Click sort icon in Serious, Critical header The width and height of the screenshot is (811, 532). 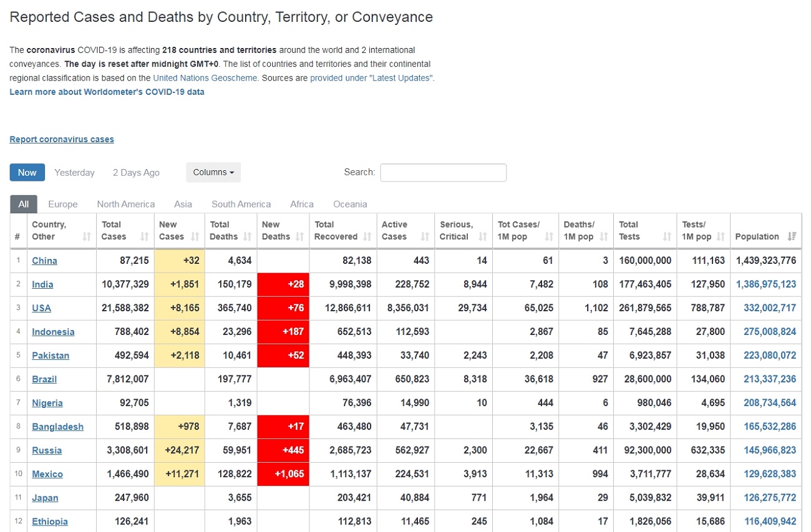coord(482,237)
